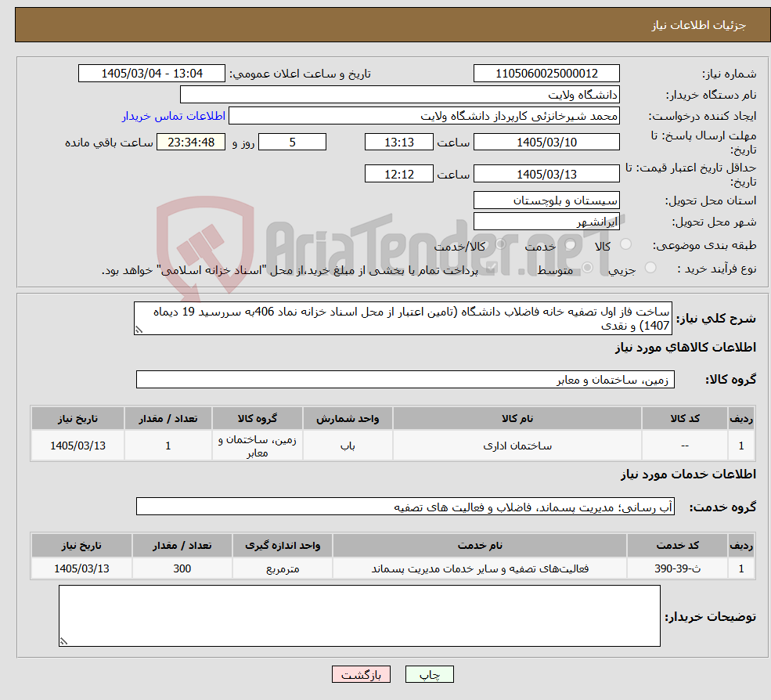Click the buyer name field دانشگاه ولایت

399,95
